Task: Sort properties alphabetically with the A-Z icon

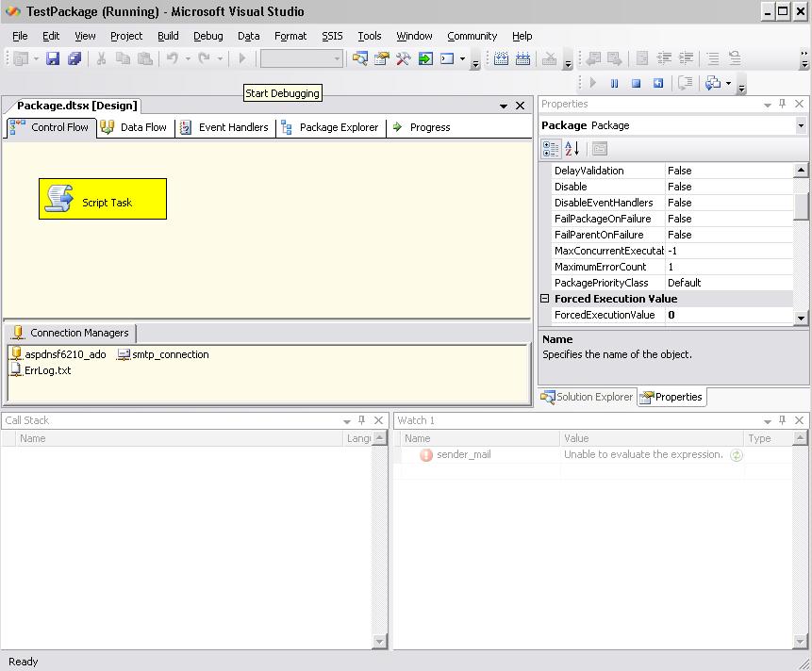Action: [x=572, y=149]
